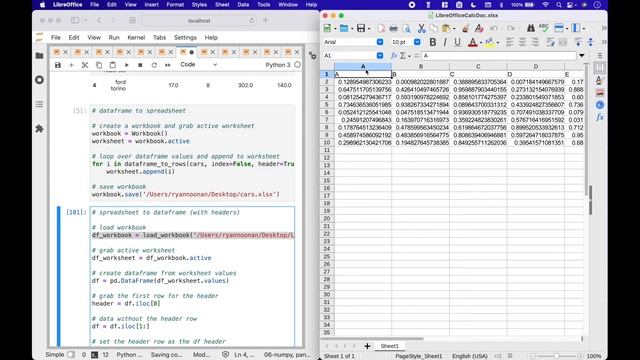Click the Wrap Text icon
The width and height of the screenshot is (640, 360).
point(550,42)
